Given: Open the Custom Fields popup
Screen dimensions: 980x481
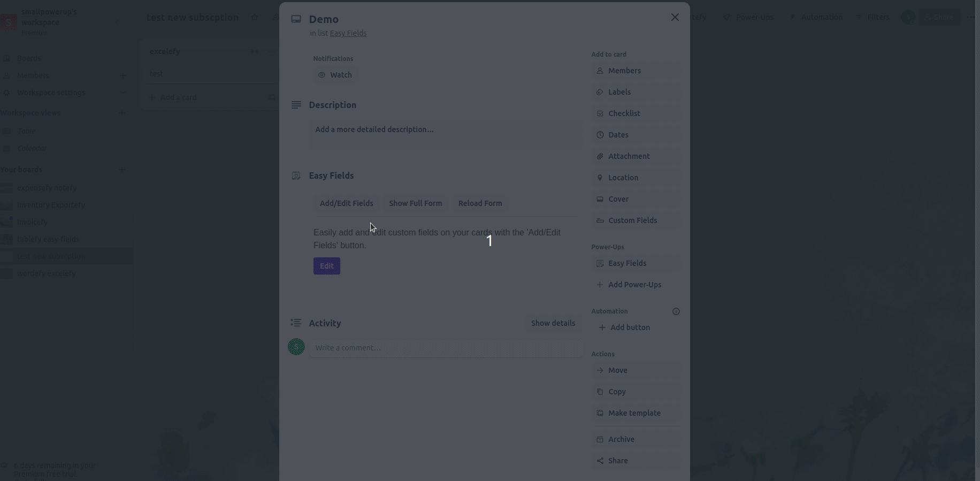Looking at the screenshot, I should 632,220.
